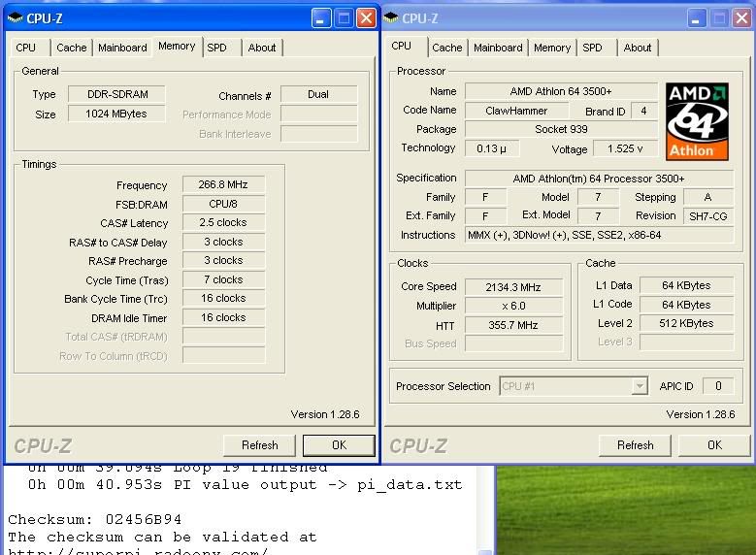The height and width of the screenshot is (555, 756).
Task: Maximize the right CPU-Z processor window
Action: pyautogui.click(x=720, y=17)
